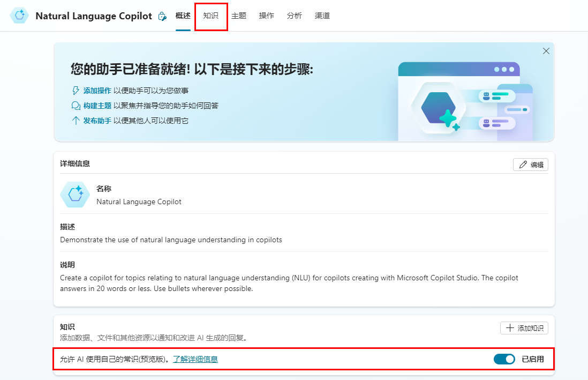Image resolution: width=588 pixels, height=380 pixels.
Task: Click the icon beside Natural Language Copilot title
Action: [162, 16]
